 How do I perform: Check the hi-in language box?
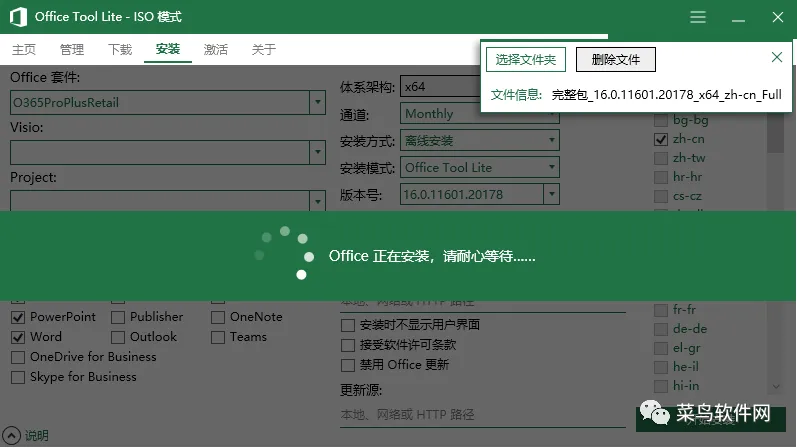(661, 386)
